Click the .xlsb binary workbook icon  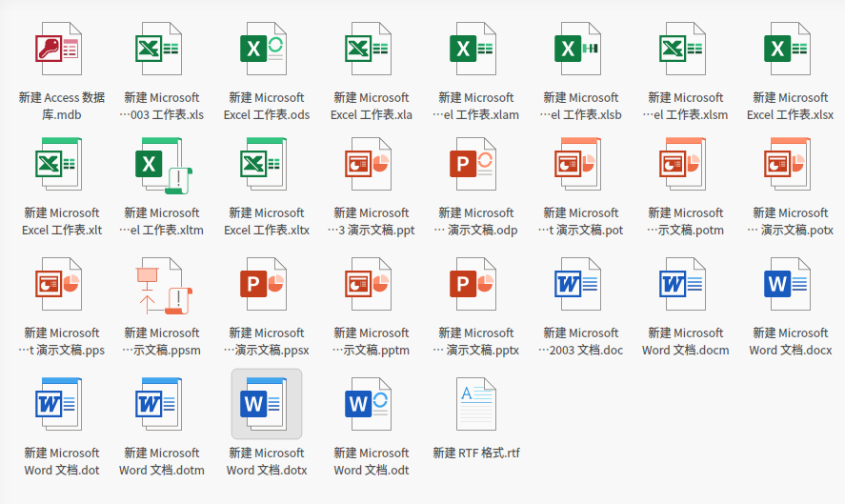(577, 49)
